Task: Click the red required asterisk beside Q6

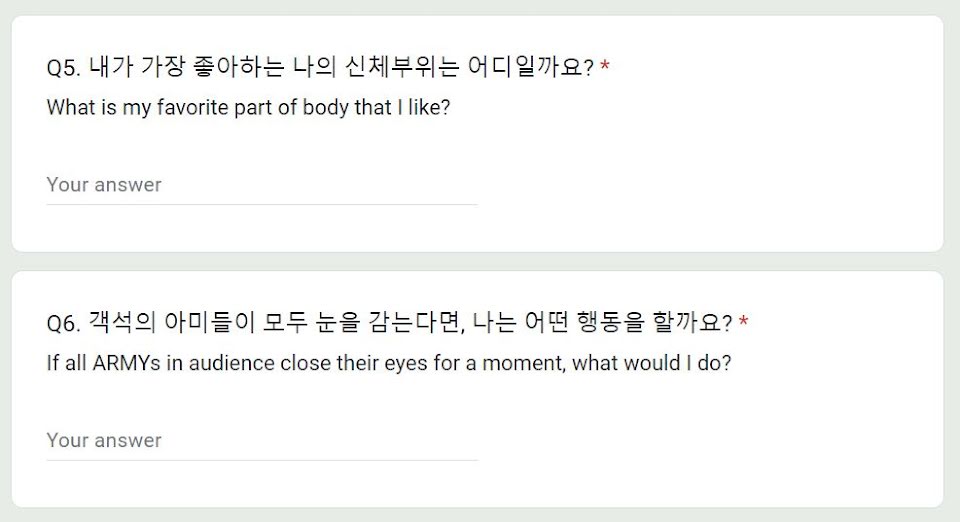Action: 743,321
